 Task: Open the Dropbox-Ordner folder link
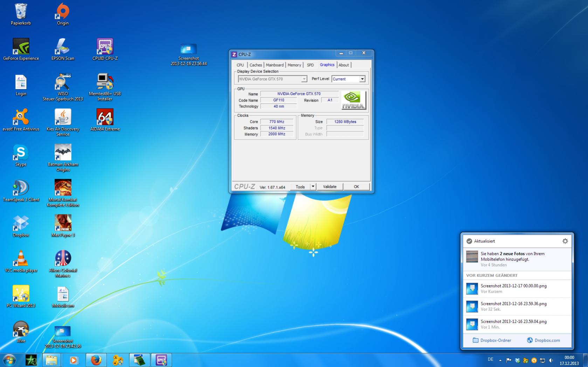(492, 340)
